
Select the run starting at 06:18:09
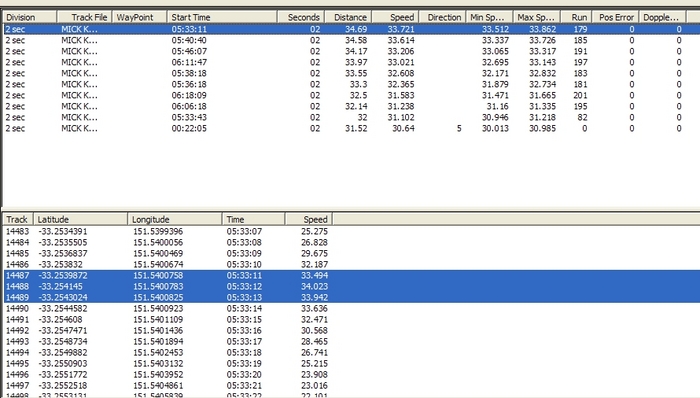pyautogui.click(x=352, y=95)
